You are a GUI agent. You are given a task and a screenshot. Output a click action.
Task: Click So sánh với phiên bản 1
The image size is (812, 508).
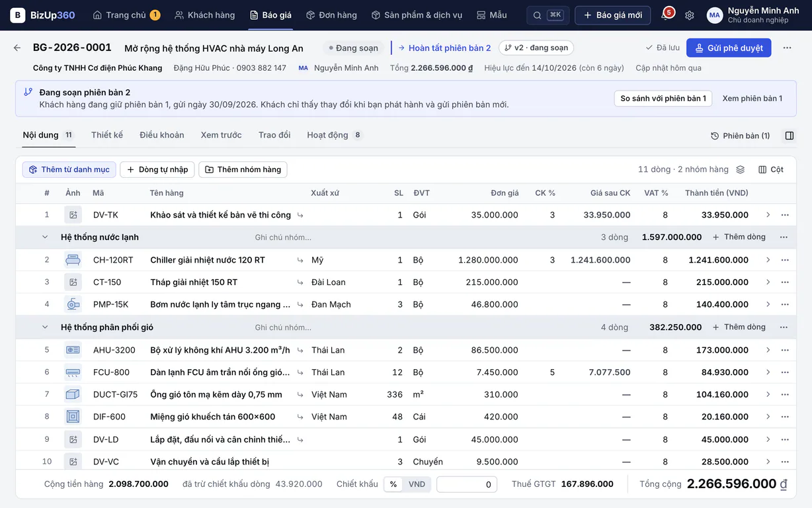click(663, 99)
